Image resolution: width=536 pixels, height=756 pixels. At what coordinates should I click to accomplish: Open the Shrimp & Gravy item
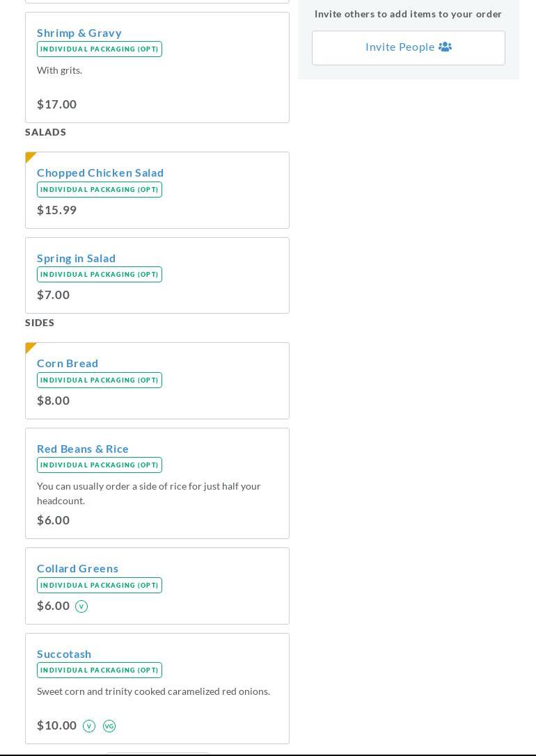(79, 33)
